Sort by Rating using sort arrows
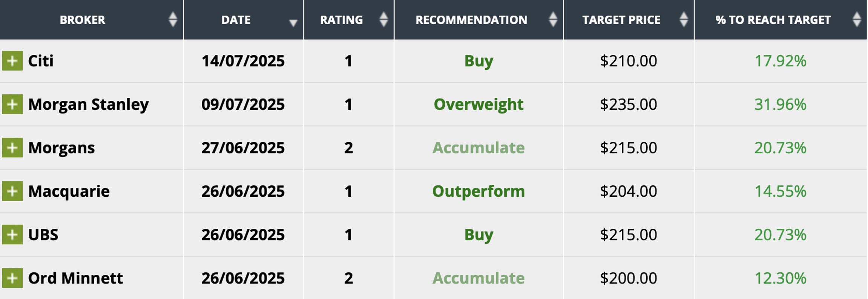This screenshot has width=868, height=299. 383,20
